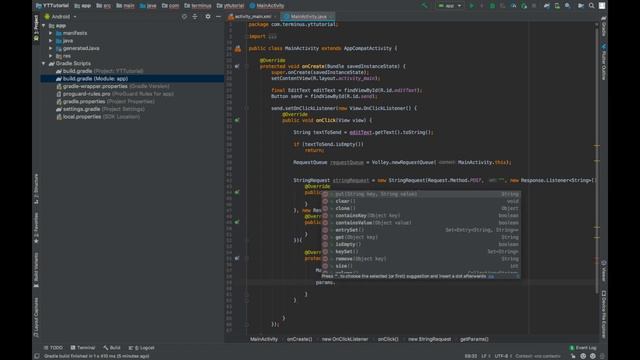This screenshot has width=640, height=360.
Task: Choose clone() from completion popup
Action: [x=420, y=209]
